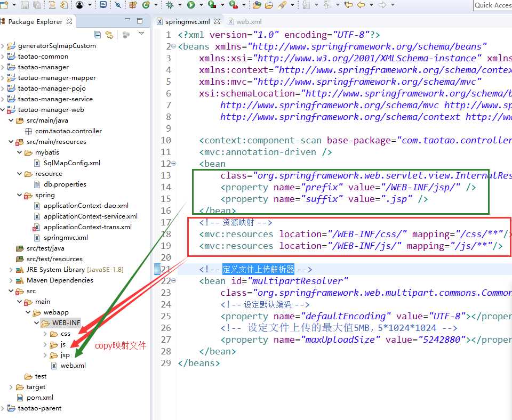Expand the Maven Dependencies node
Screen dimensions: 512x420
pos(11,280)
